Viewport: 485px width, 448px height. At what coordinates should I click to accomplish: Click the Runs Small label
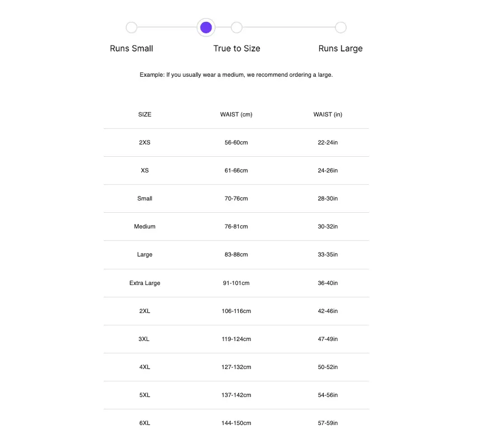(x=132, y=49)
